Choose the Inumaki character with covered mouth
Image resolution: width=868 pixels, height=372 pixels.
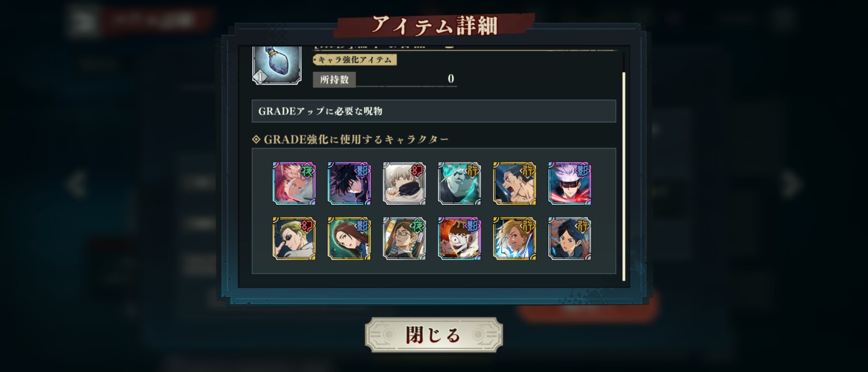point(404,183)
